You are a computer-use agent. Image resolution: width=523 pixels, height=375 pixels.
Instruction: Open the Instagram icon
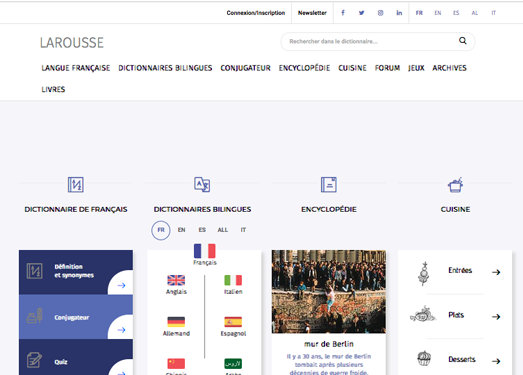(x=380, y=13)
